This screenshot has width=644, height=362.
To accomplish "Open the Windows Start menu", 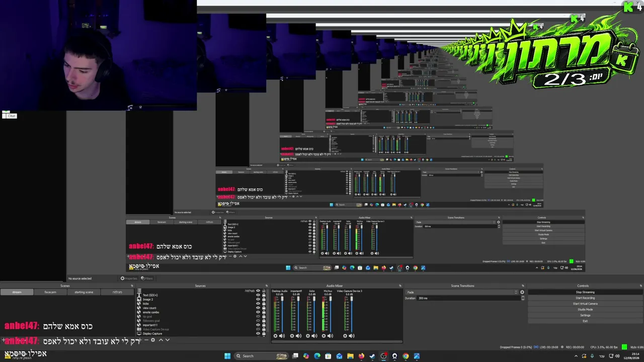I will pyautogui.click(x=227, y=356).
